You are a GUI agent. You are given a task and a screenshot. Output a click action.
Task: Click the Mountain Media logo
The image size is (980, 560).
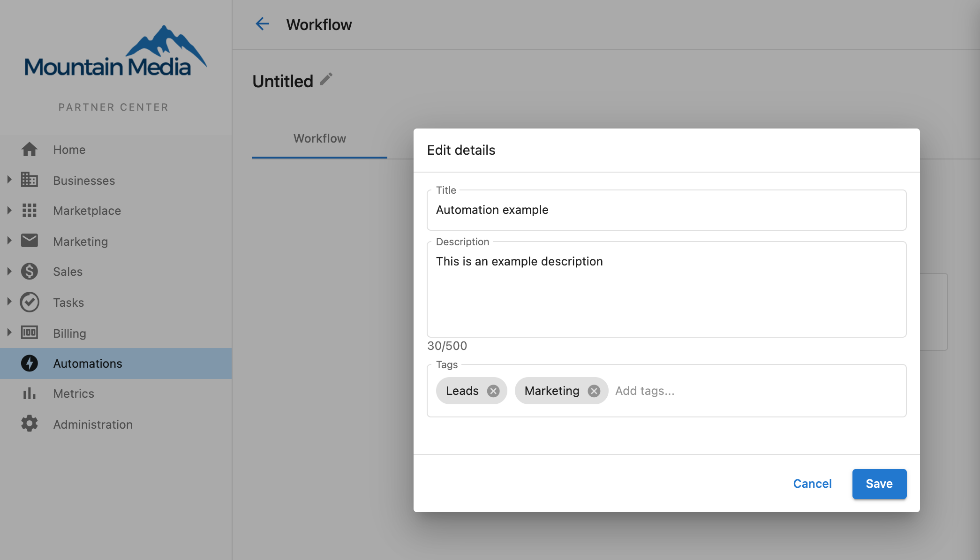(x=115, y=52)
